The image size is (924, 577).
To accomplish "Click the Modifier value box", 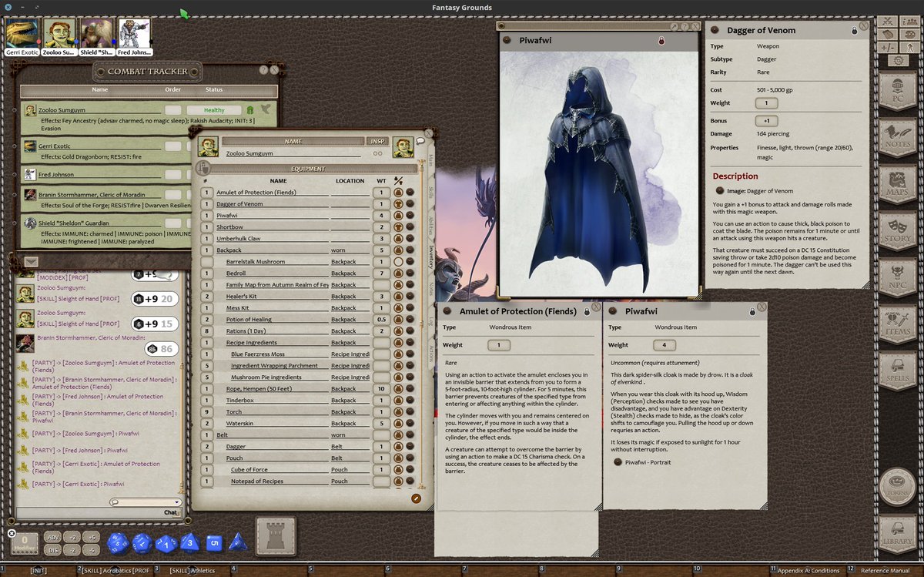I will pos(25,543).
